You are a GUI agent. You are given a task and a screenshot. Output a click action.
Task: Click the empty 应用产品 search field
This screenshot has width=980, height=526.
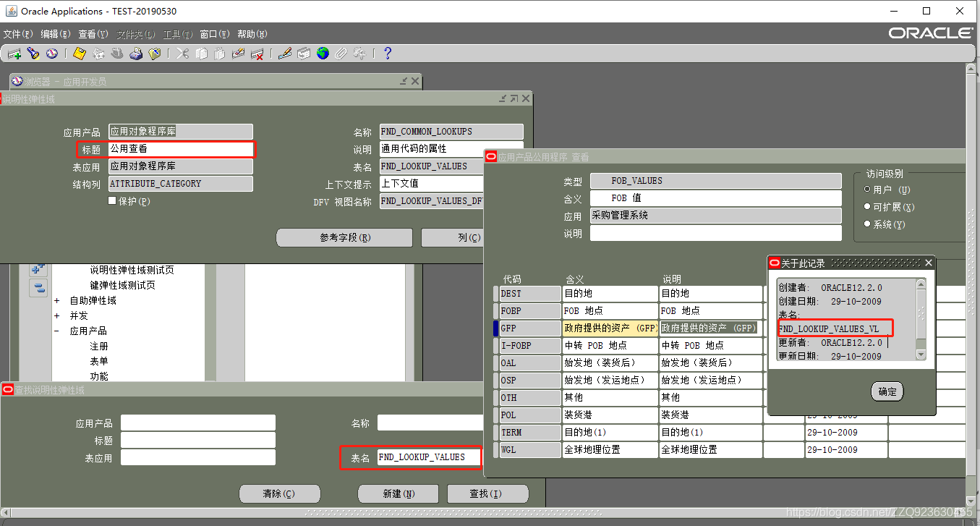tap(198, 423)
